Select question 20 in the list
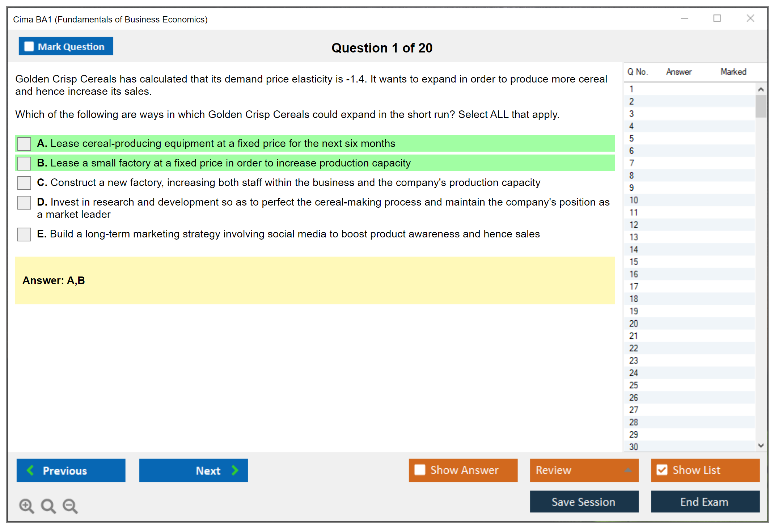 [x=634, y=324]
